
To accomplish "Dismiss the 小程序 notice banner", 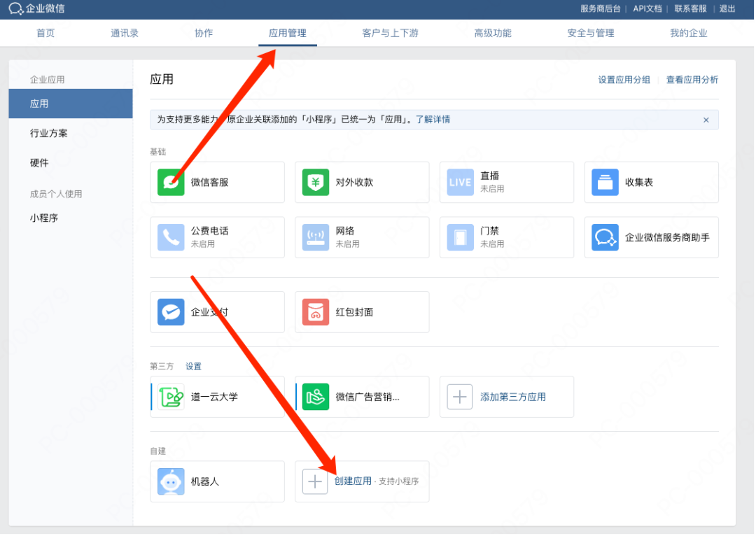I will [706, 120].
